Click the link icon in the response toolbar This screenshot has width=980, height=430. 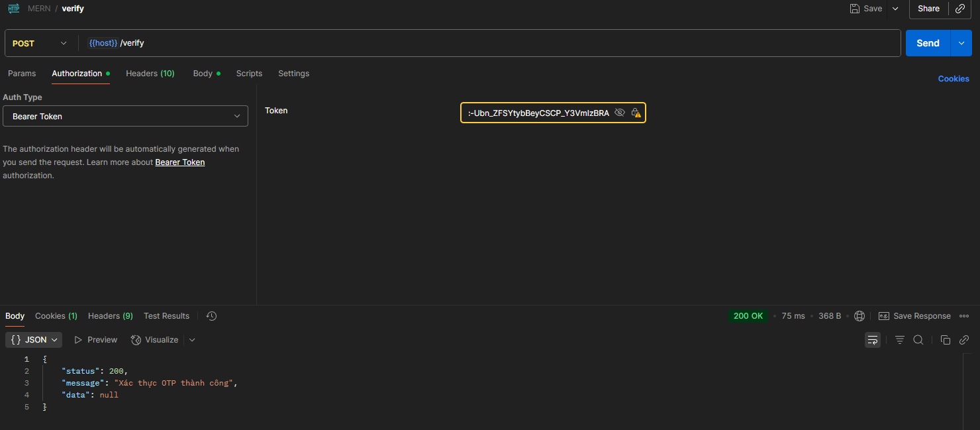pos(964,340)
